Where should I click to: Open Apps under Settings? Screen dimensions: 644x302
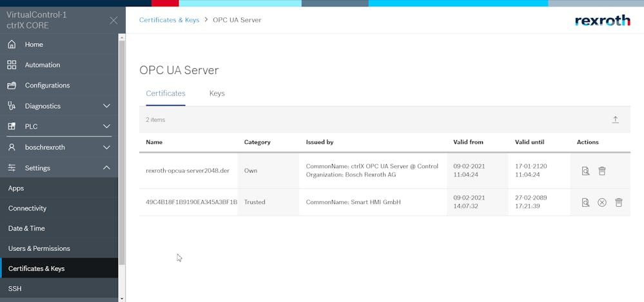tap(59, 188)
